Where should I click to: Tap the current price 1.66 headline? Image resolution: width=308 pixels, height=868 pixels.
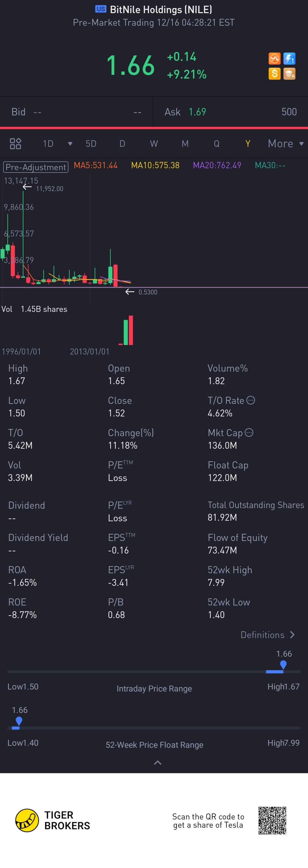131,65
